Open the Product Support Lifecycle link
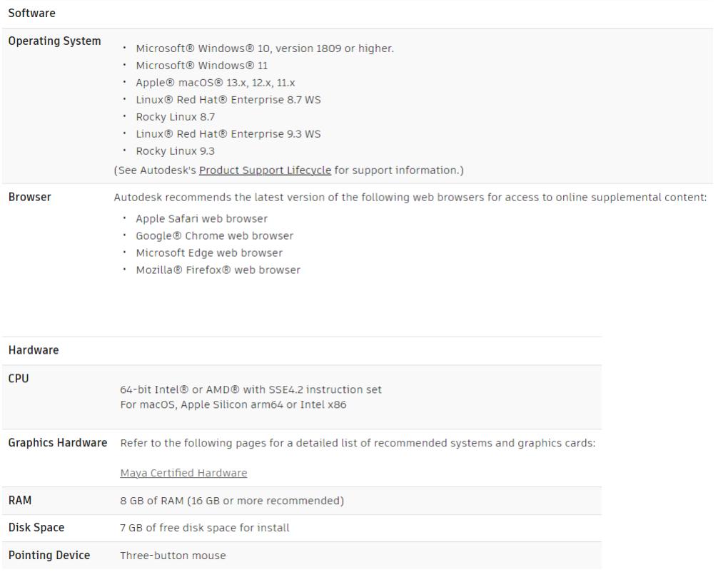The width and height of the screenshot is (728, 577). point(265,170)
